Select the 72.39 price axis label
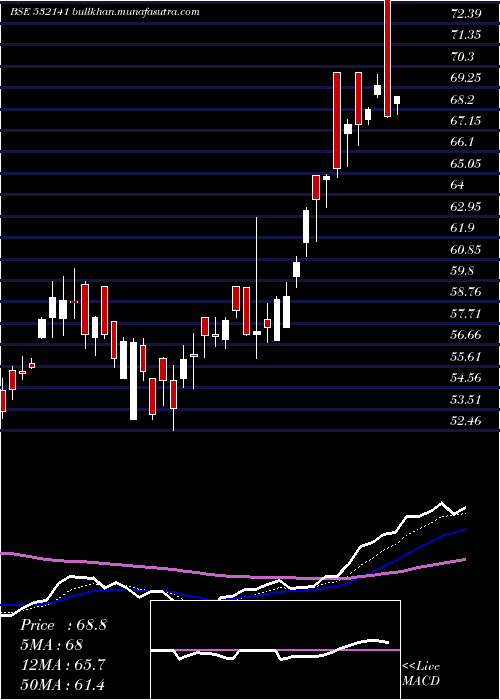The image size is (500, 700). coord(466,13)
